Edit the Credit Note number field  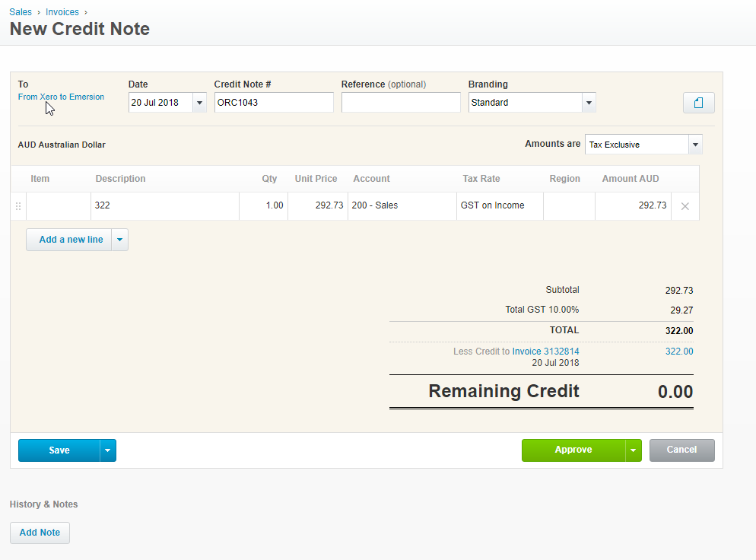tap(274, 103)
